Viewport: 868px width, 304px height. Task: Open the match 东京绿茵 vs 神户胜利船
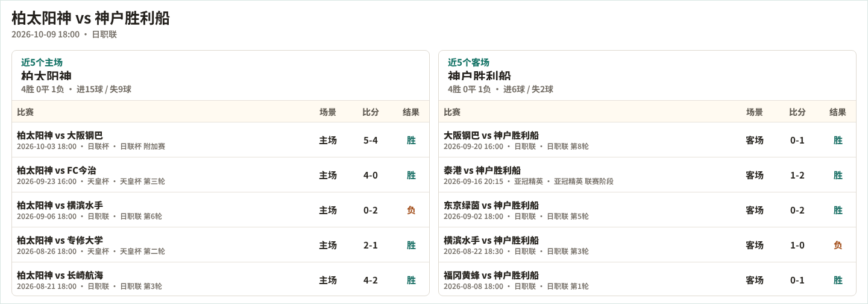tap(491, 205)
